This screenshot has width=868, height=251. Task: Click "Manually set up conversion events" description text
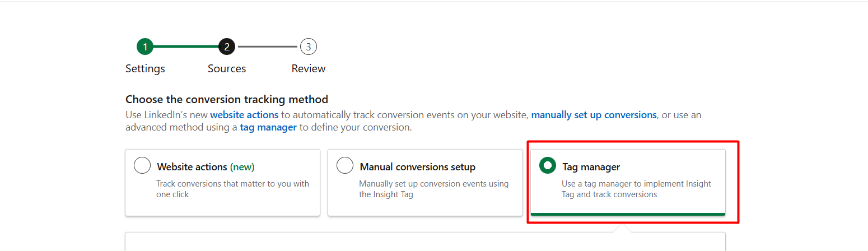pyautogui.click(x=433, y=189)
